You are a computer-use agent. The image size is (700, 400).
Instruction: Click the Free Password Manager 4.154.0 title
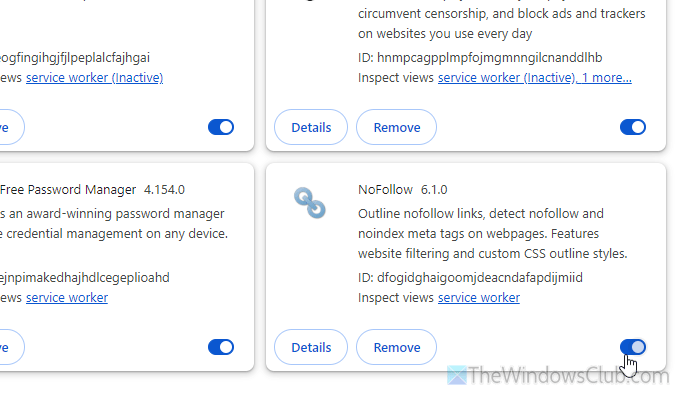[92, 189]
